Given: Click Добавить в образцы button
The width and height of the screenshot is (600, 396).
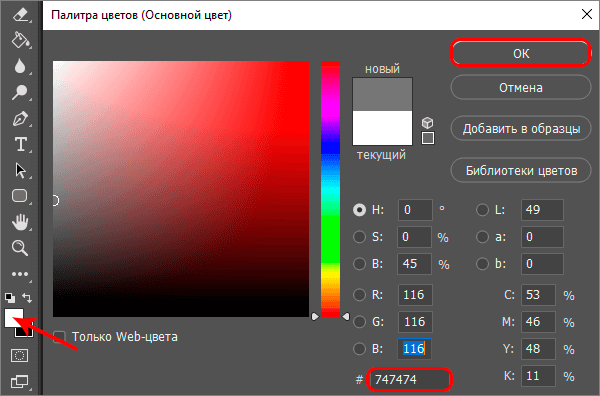Looking at the screenshot, I should [x=521, y=129].
